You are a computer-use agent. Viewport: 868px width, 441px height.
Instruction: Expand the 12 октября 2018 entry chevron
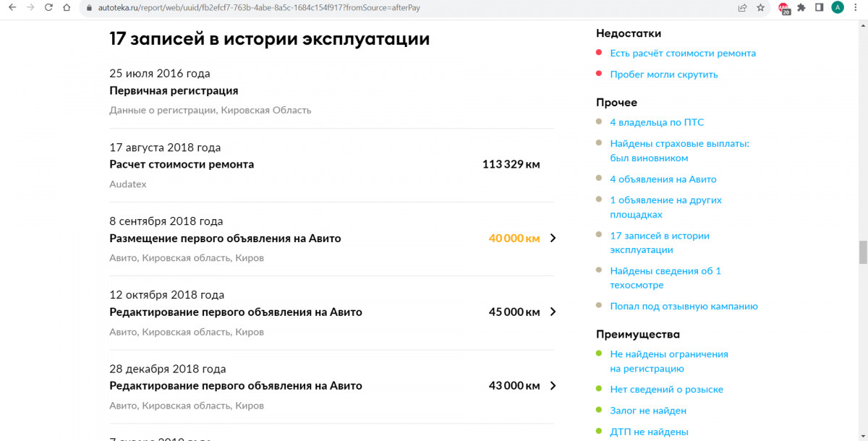point(553,312)
